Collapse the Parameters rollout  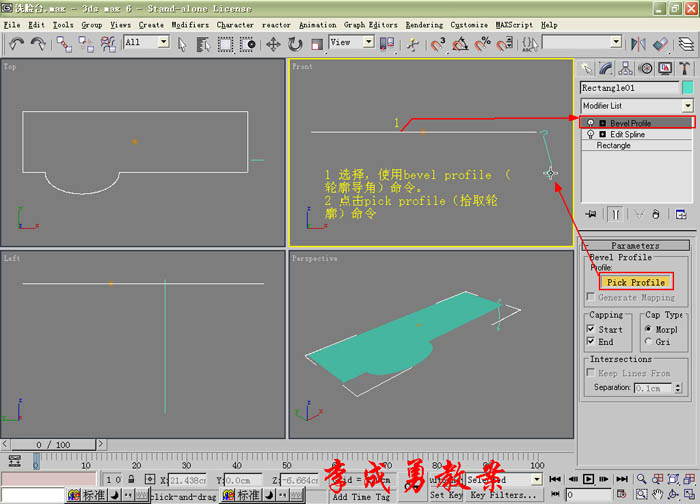tap(635, 246)
